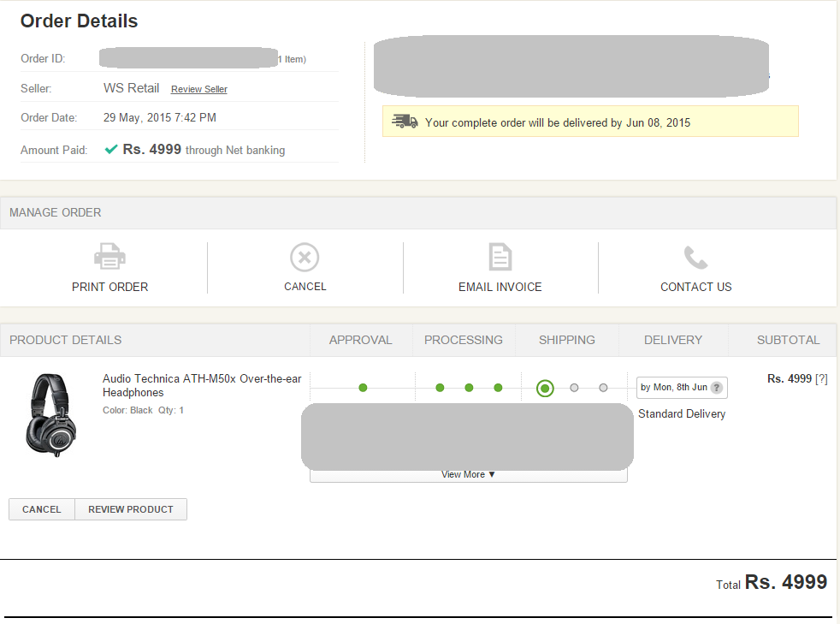
Task: Click the SUBTOTAL column header
Action: tap(788, 340)
